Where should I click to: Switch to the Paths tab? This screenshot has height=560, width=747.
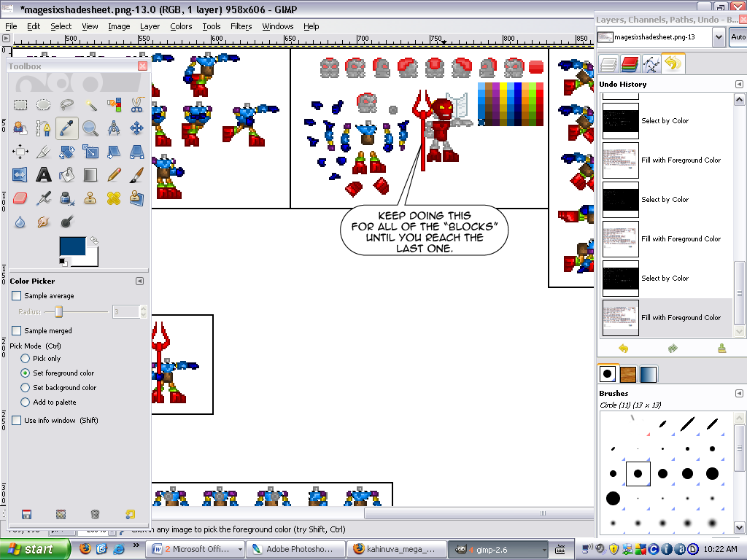(x=651, y=64)
